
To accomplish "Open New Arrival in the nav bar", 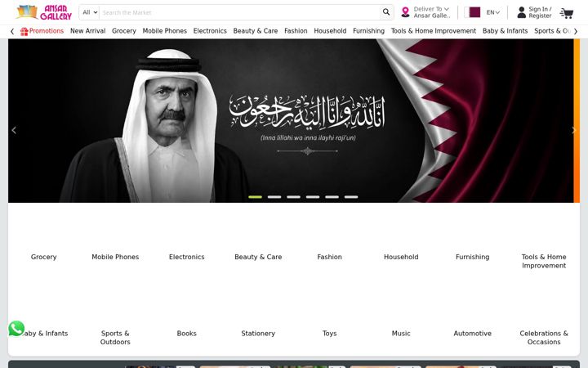I will pos(87,31).
